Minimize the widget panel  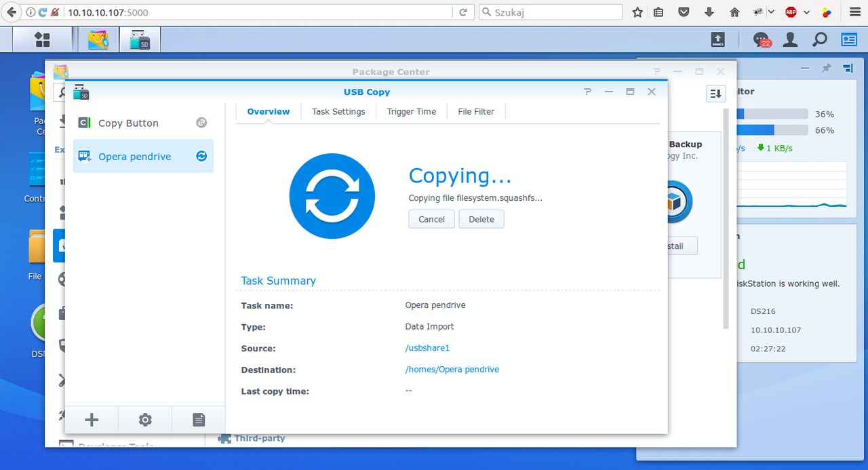(x=805, y=68)
